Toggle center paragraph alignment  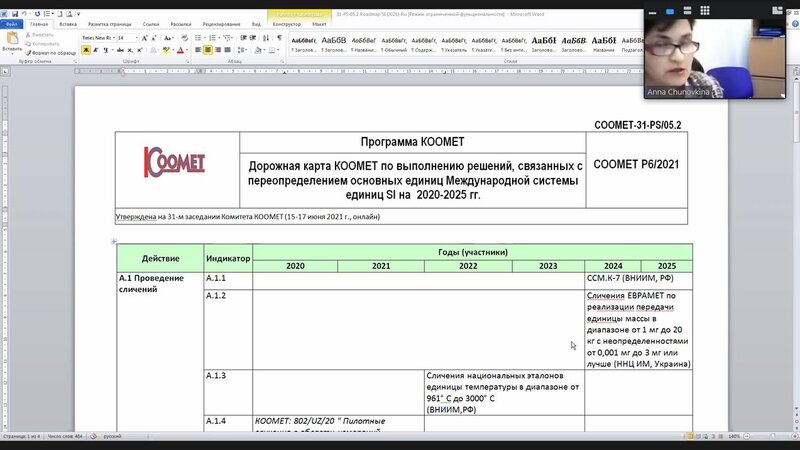tap(208, 50)
